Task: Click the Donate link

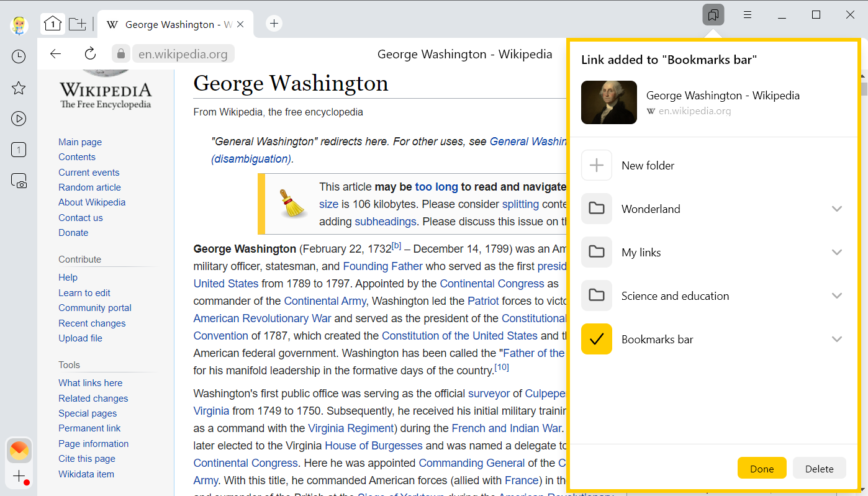Action: tap(73, 233)
